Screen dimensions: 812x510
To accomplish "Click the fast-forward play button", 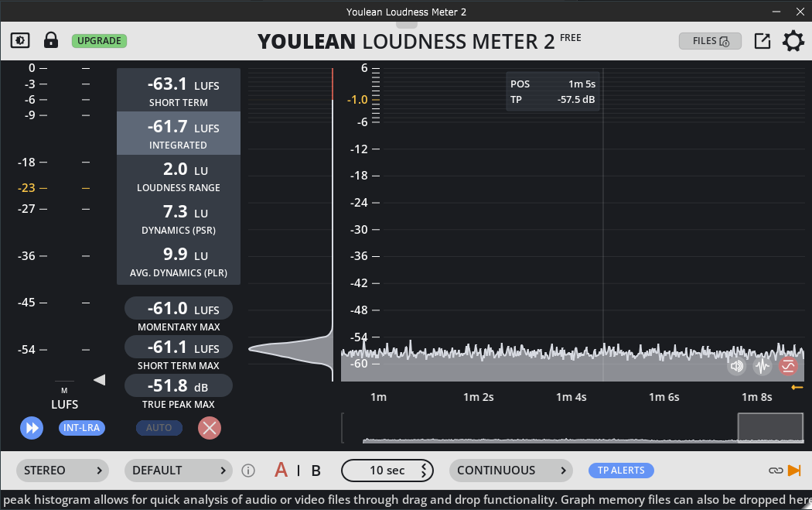I will pos(32,428).
